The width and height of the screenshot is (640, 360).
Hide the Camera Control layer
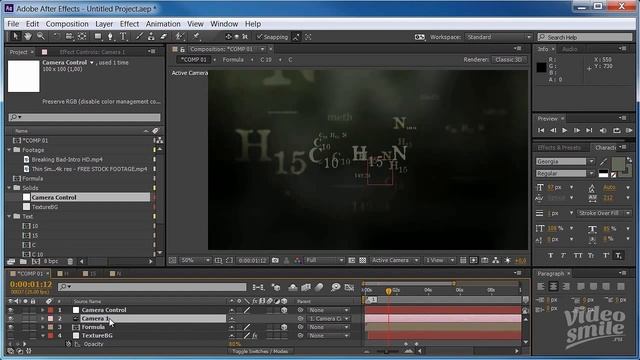pos(11,310)
